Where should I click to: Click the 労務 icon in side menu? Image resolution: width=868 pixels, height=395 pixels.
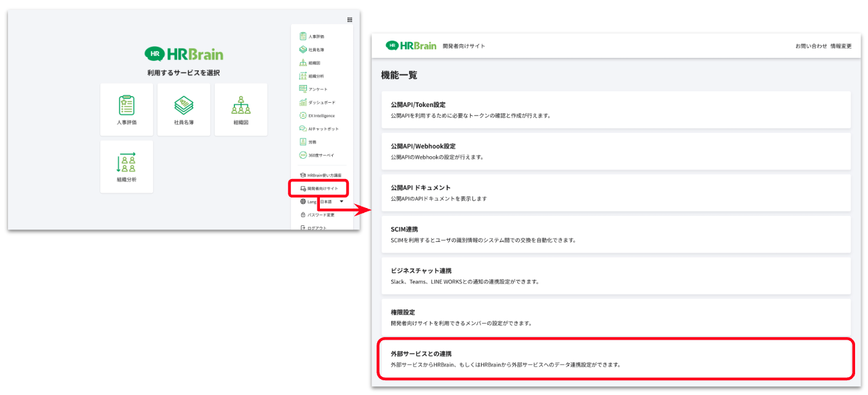click(x=303, y=142)
